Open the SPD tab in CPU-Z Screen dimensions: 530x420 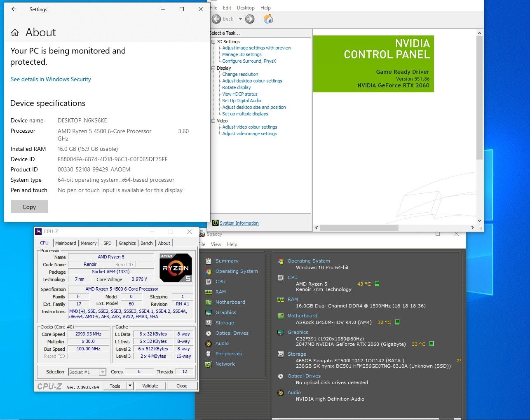pyautogui.click(x=108, y=243)
